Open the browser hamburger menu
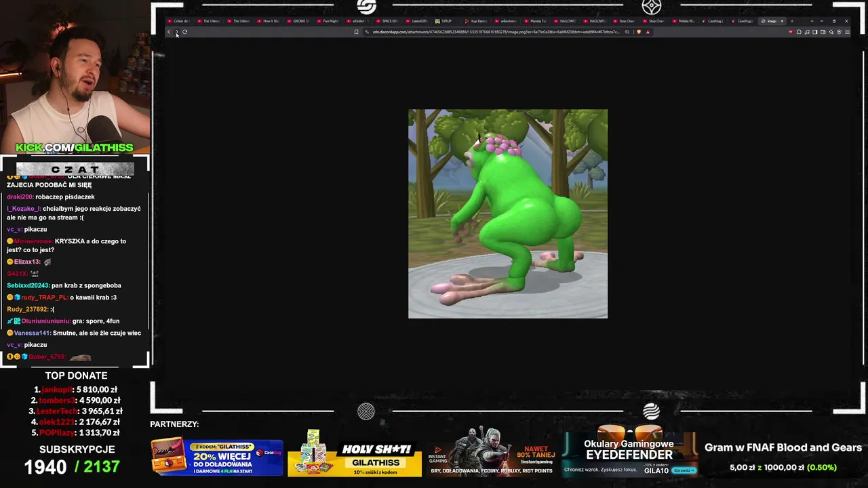Screen dimensions: 868x488 point(847,32)
